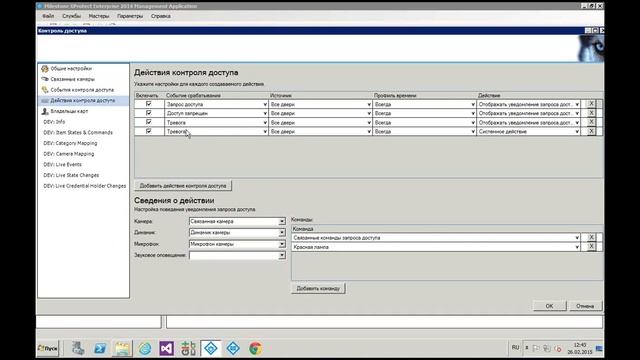This screenshot has width=640, height=360.
Task: Switch to active Milestone taskbar app
Action: 211,348
